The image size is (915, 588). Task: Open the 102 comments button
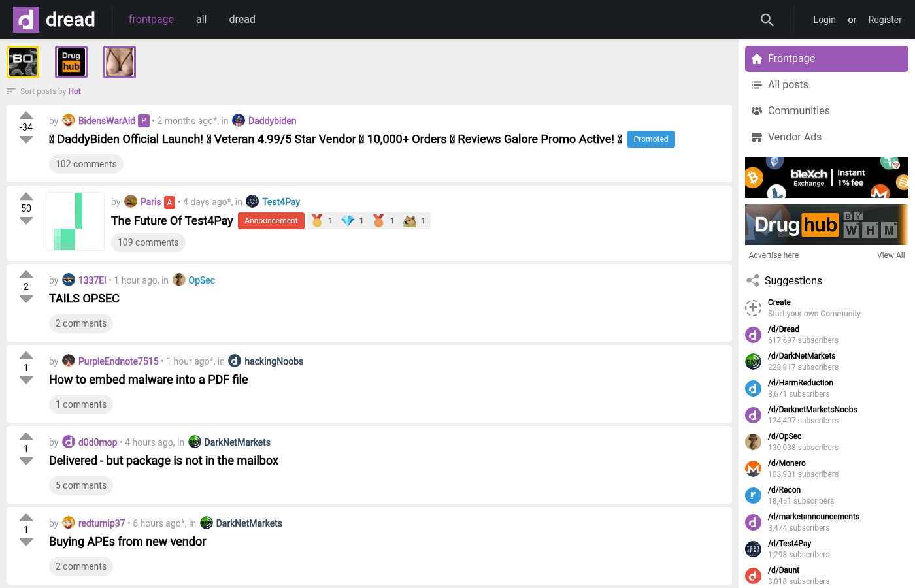coord(86,164)
